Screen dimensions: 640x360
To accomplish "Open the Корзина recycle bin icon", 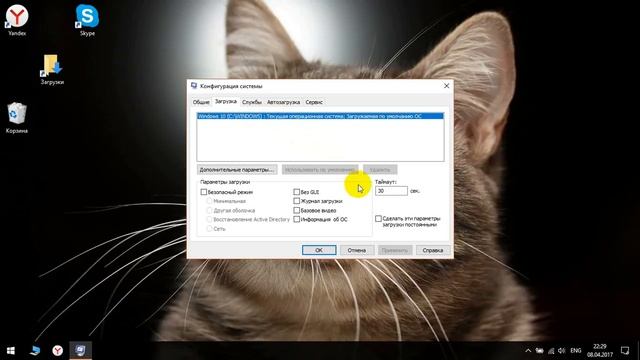I will (x=17, y=118).
